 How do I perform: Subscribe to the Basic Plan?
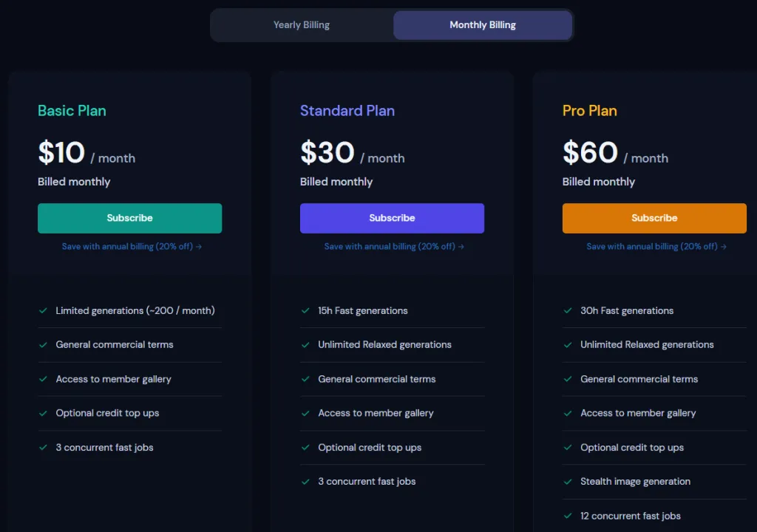[x=129, y=218]
